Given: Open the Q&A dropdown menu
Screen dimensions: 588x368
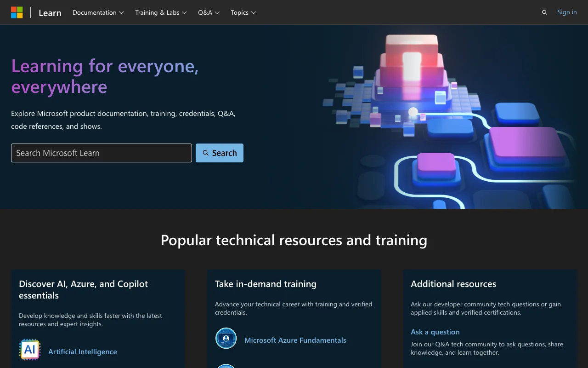Looking at the screenshot, I should point(209,12).
